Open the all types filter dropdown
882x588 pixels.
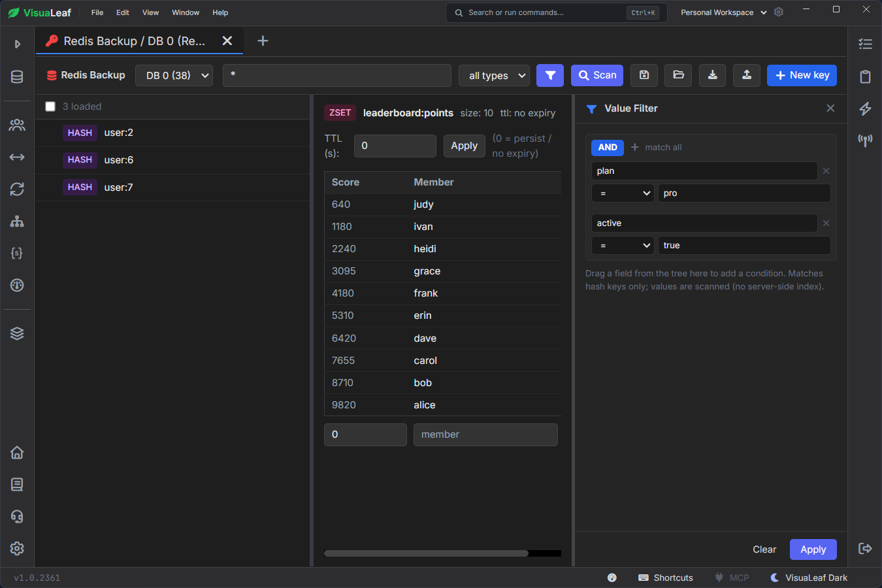[x=494, y=75]
